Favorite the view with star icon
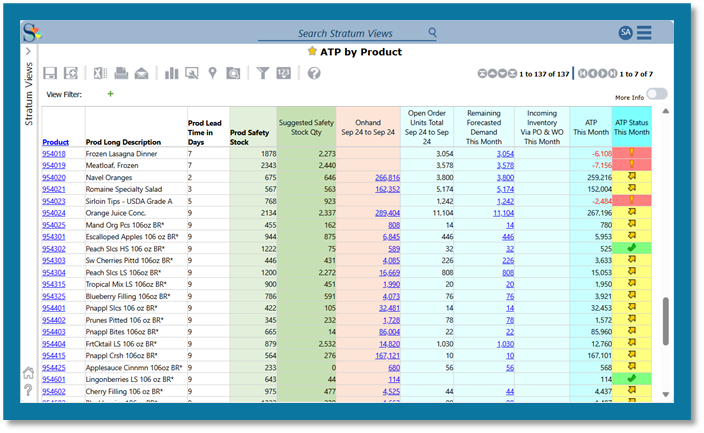 pos(312,51)
